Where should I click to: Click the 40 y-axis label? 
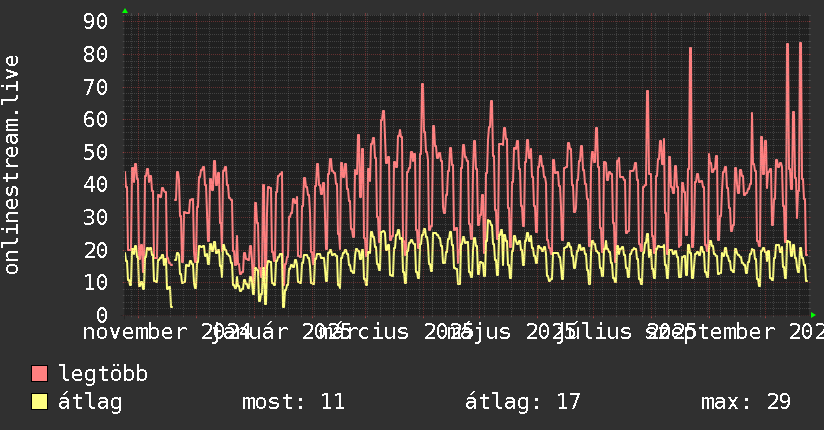(x=96, y=185)
